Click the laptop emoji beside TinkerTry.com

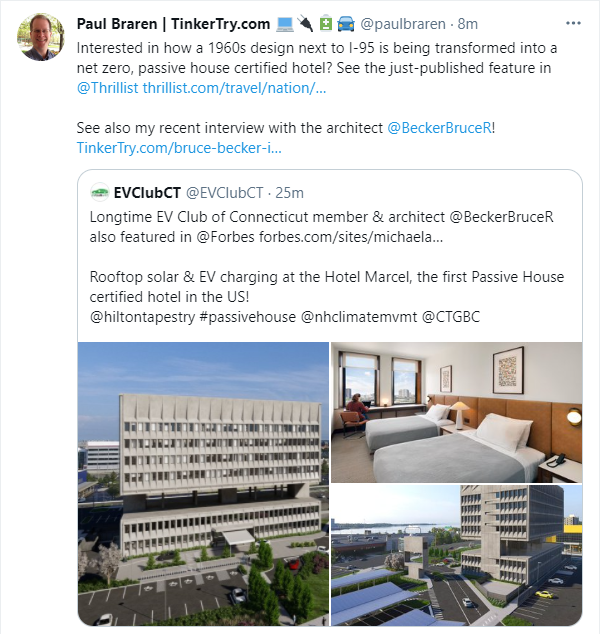(x=285, y=24)
